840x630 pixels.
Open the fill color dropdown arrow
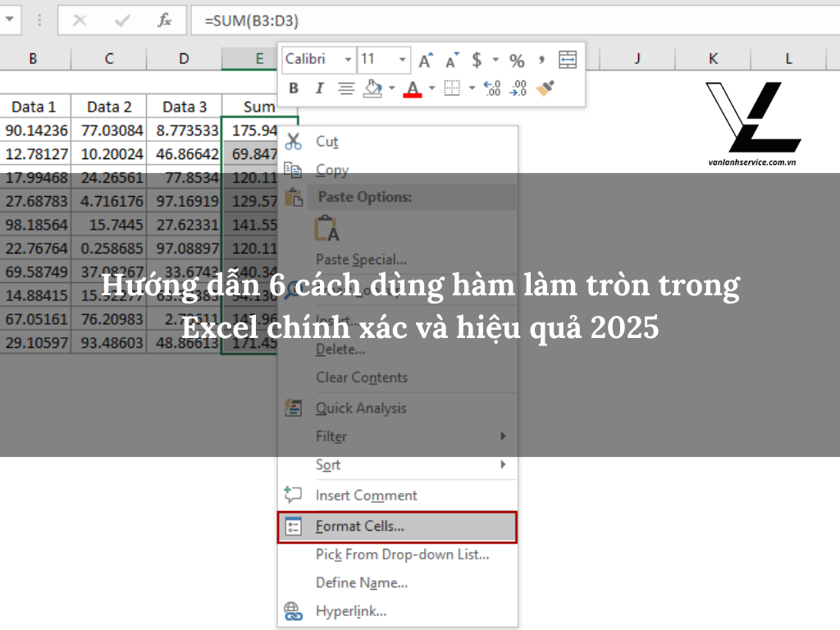391,88
